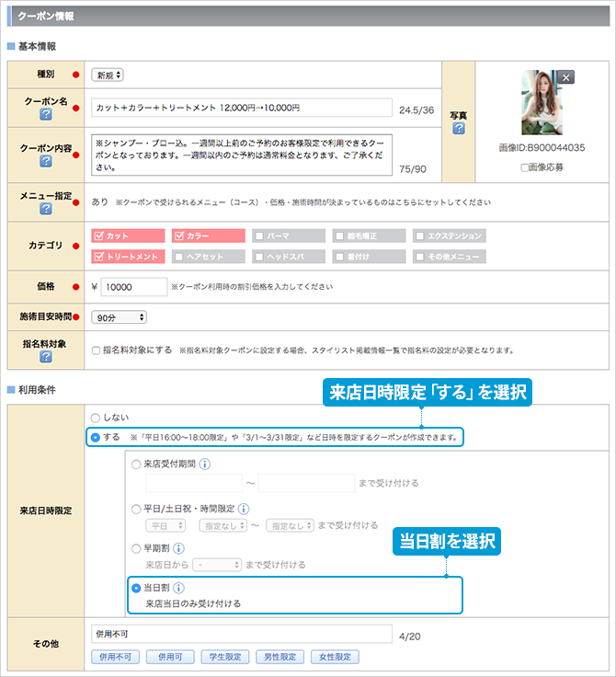Image resolution: width=616 pixels, height=677 pixels.
Task: Select しない radio for 来店日時限定
Action: point(96,418)
